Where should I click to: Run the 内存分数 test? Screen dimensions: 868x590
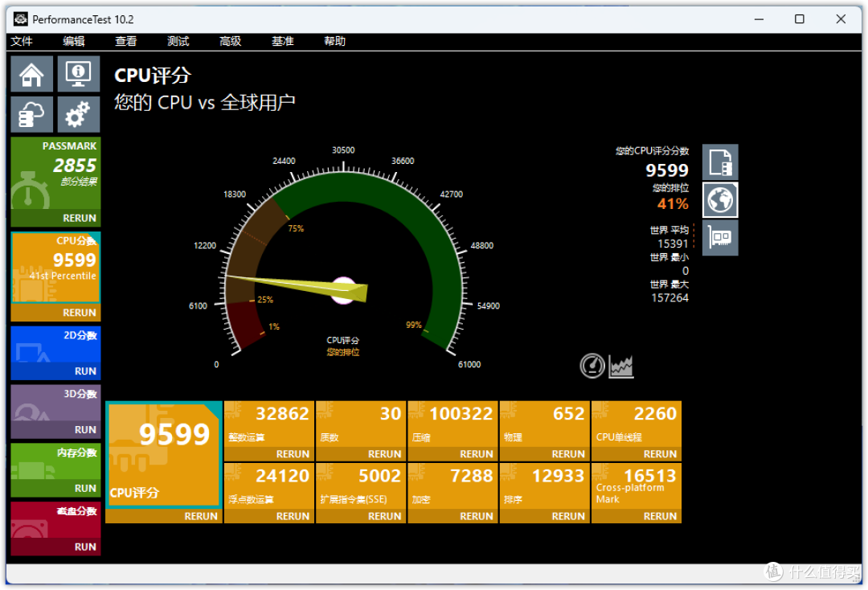[85, 489]
